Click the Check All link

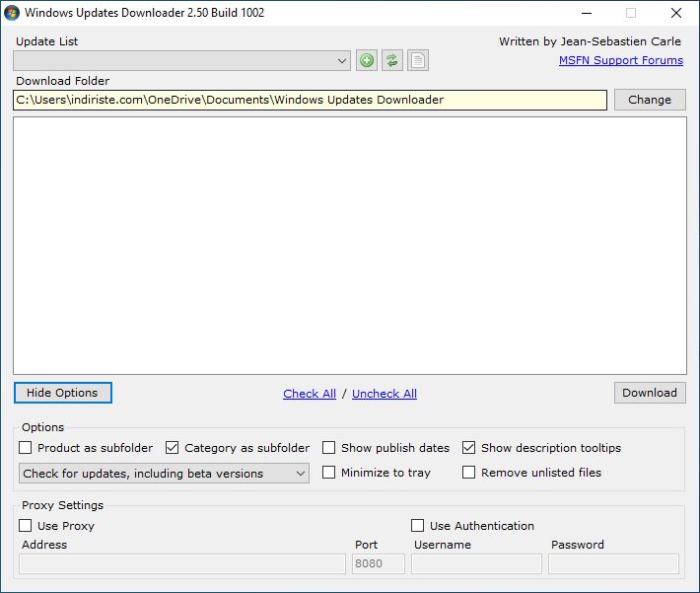point(310,394)
